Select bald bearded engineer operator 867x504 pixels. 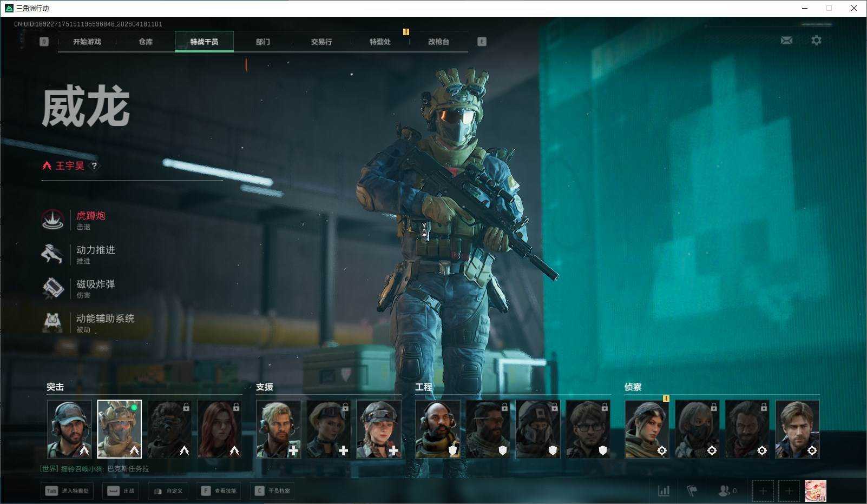pos(438,429)
